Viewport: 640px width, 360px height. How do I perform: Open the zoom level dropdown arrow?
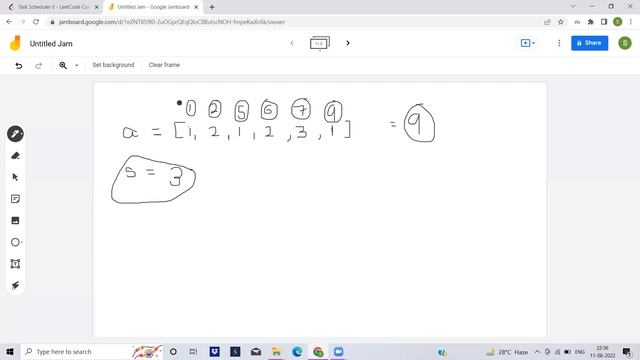click(x=76, y=65)
